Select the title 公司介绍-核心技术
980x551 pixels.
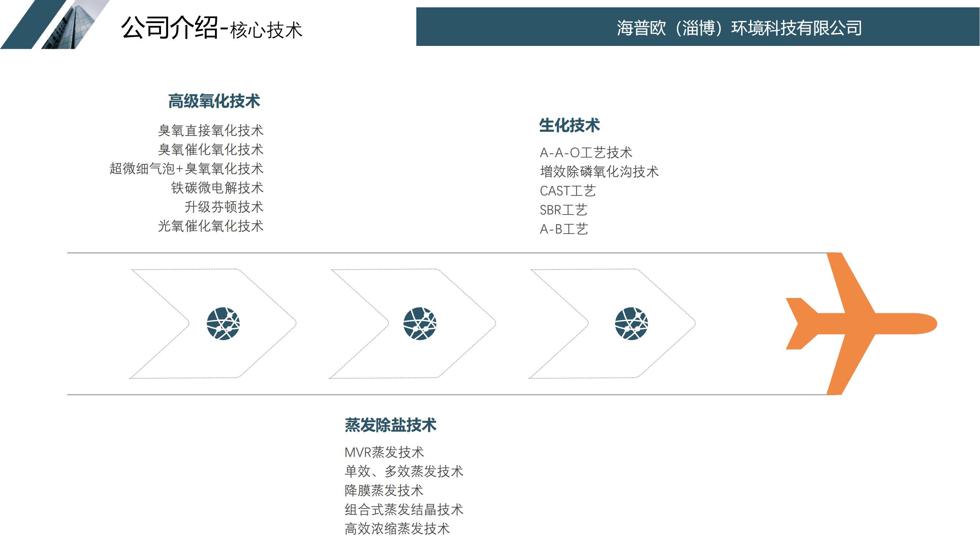pos(212,28)
